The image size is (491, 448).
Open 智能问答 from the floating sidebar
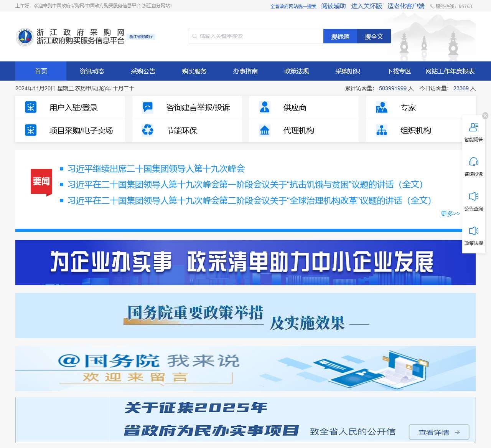pyautogui.click(x=474, y=132)
